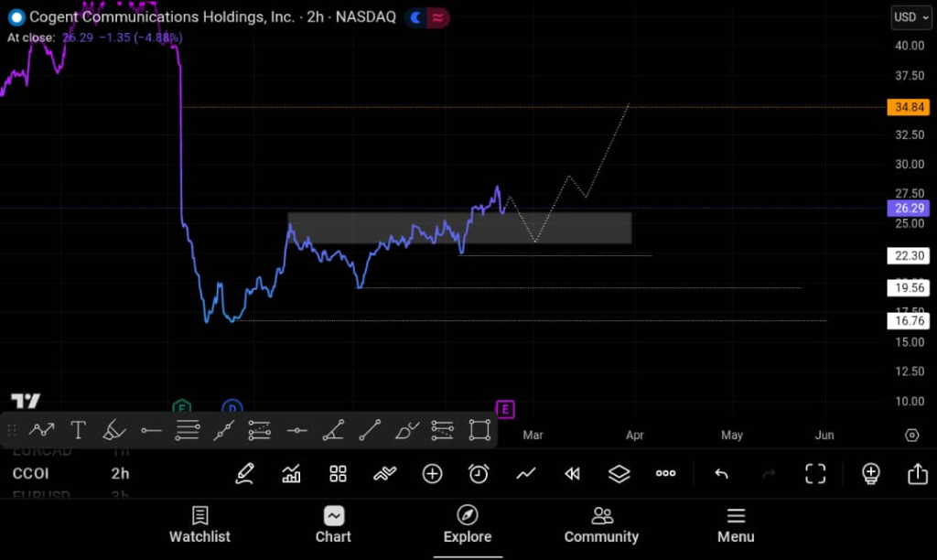
Task: Click the orange 34.84 price label
Action: coord(908,107)
